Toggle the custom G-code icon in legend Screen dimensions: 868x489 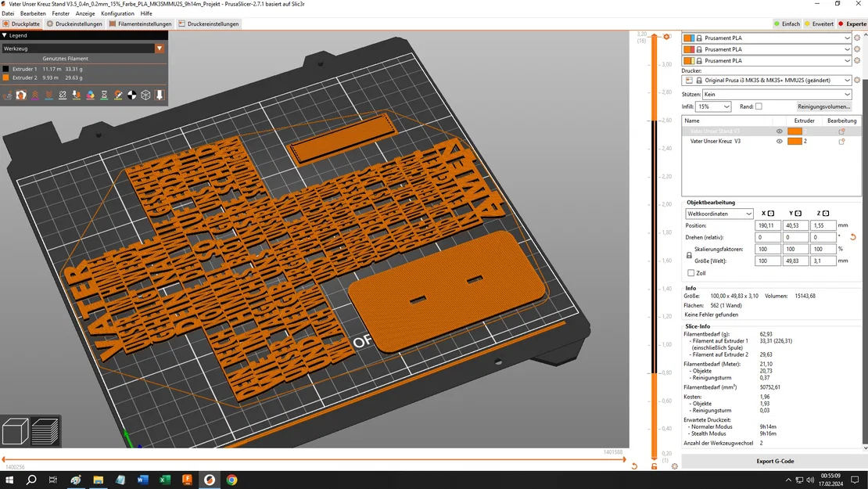point(118,95)
